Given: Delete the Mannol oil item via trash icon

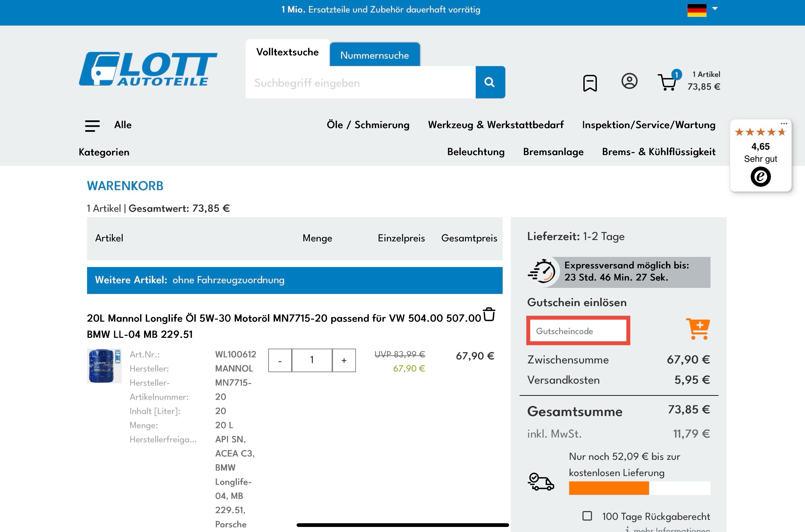Looking at the screenshot, I should click(489, 314).
